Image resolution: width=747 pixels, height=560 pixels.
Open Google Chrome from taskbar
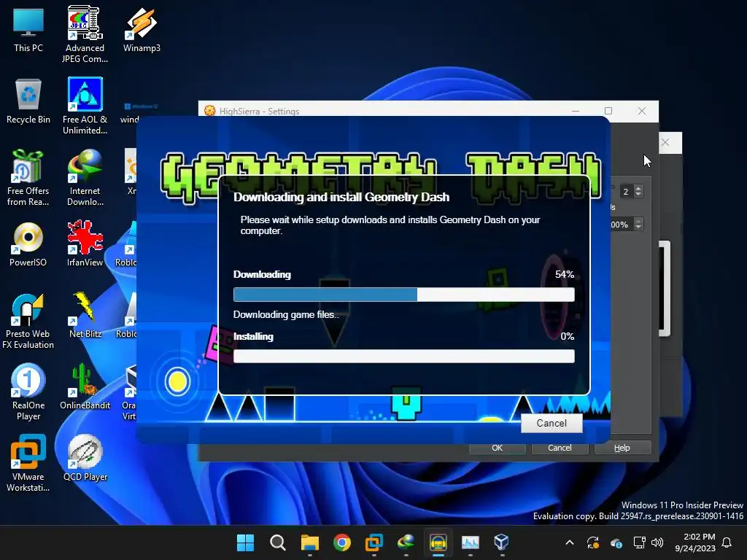(x=342, y=542)
